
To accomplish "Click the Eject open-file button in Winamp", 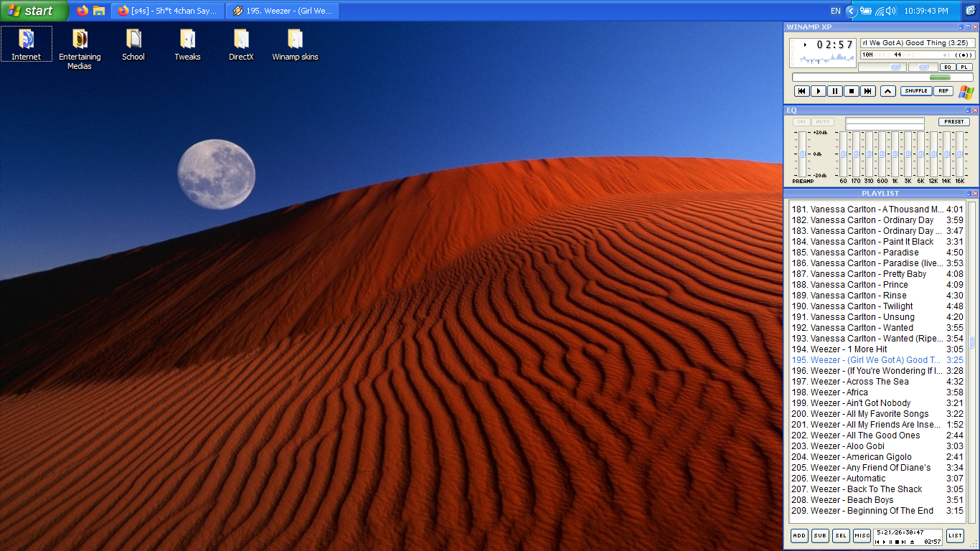I will coord(888,91).
